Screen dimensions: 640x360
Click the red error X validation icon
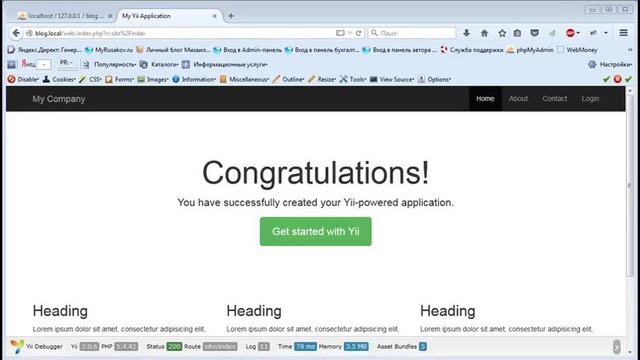pos(618,79)
